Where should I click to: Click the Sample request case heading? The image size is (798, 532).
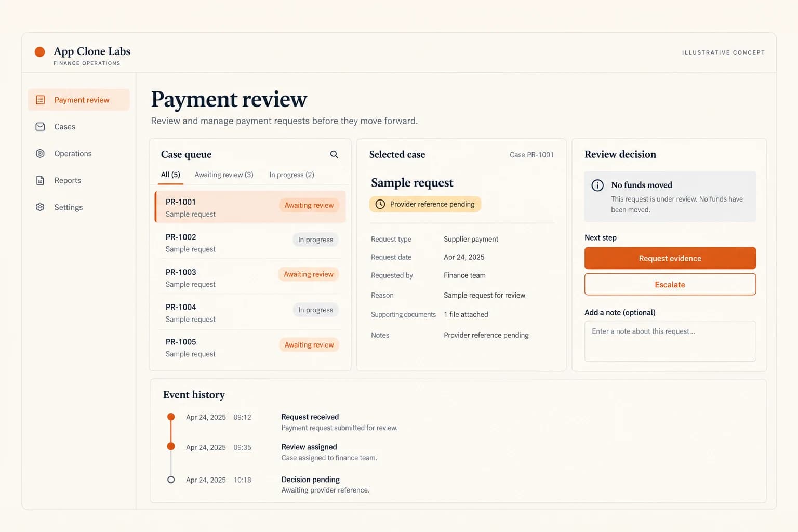click(x=412, y=182)
